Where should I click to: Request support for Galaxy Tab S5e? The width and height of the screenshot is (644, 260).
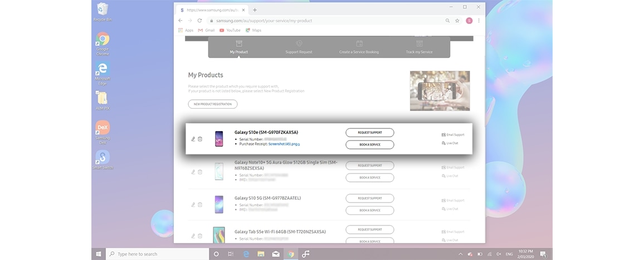point(370,229)
